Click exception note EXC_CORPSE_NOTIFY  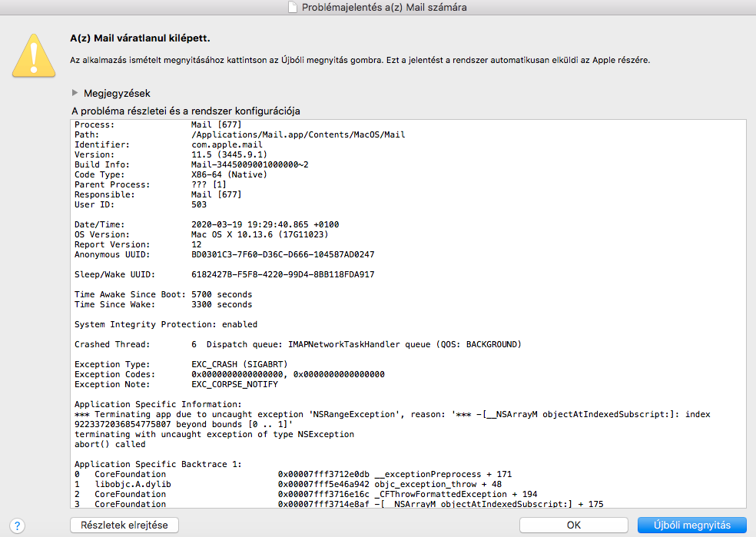pos(234,384)
